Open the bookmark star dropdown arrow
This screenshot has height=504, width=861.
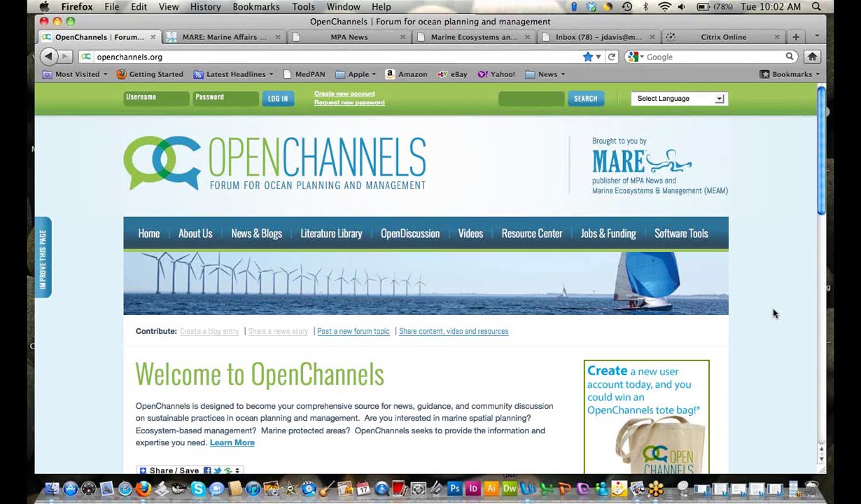coord(598,57)
